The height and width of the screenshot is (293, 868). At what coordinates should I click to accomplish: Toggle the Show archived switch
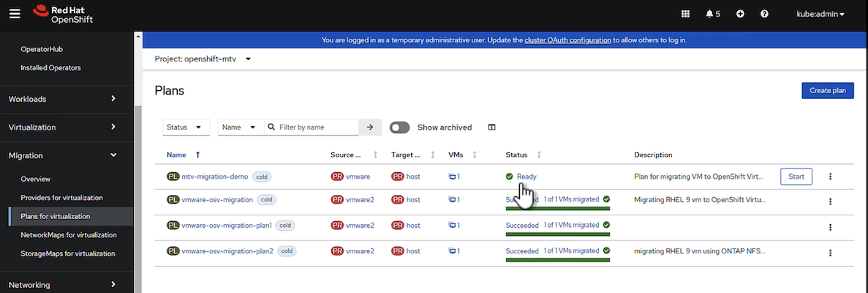(x=399, y=127)
